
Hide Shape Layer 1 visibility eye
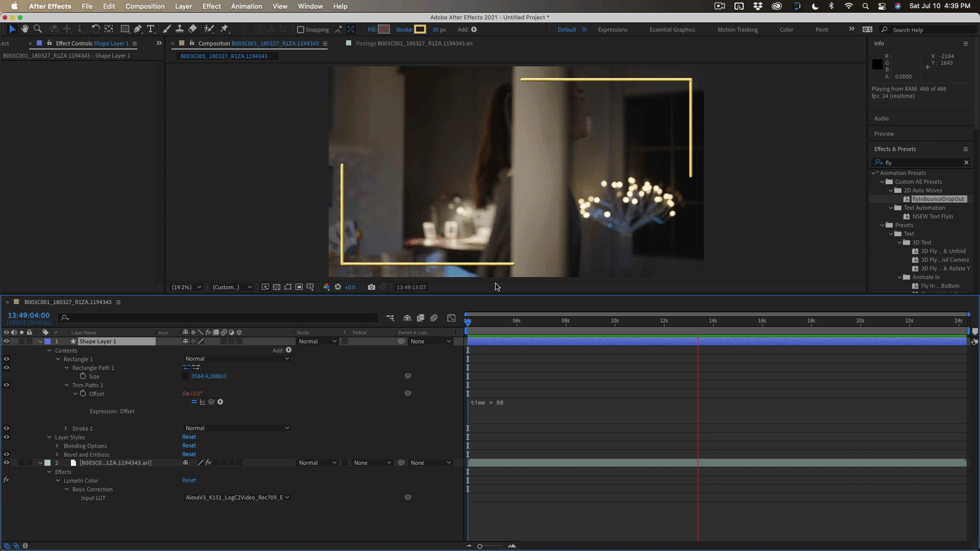(x=6, y=341)
